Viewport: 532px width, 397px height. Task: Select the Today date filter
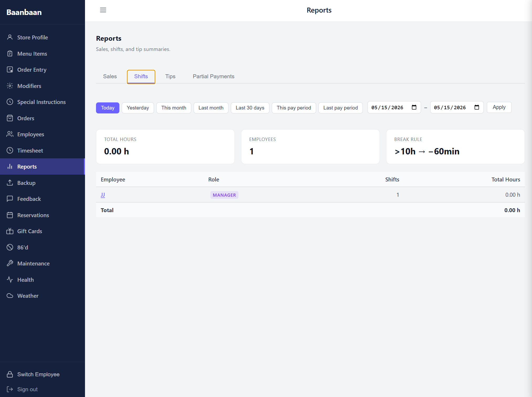[x=108, y=108]
